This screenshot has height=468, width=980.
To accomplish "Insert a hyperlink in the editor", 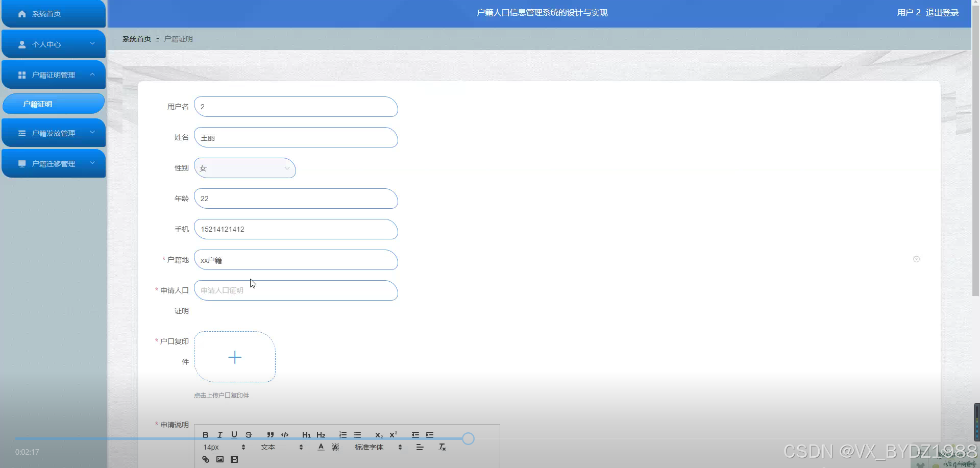I will (x=205, y=459).
